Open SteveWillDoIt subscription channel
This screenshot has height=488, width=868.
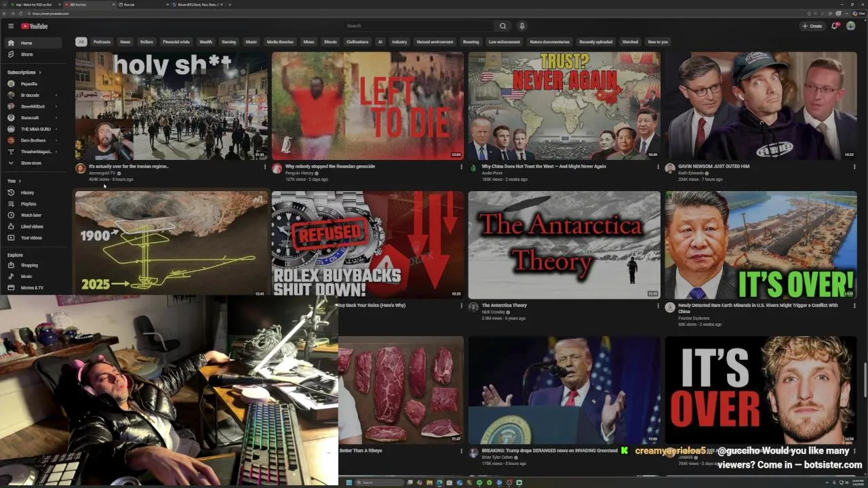(34, 106)
